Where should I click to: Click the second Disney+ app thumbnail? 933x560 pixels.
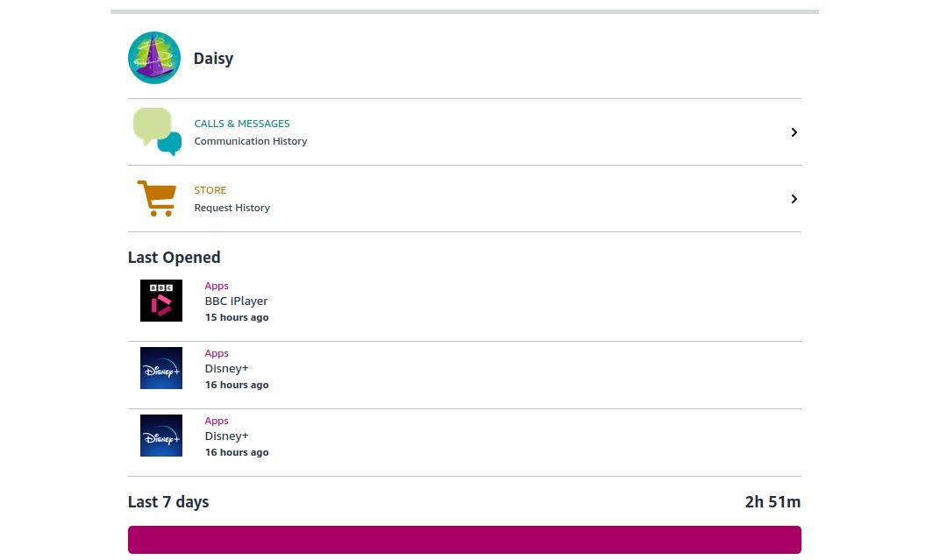coord(161,436)
